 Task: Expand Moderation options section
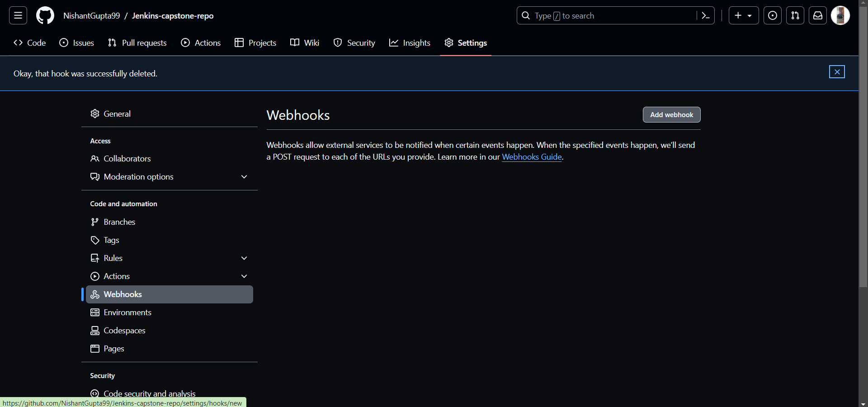tap(244, 177)
